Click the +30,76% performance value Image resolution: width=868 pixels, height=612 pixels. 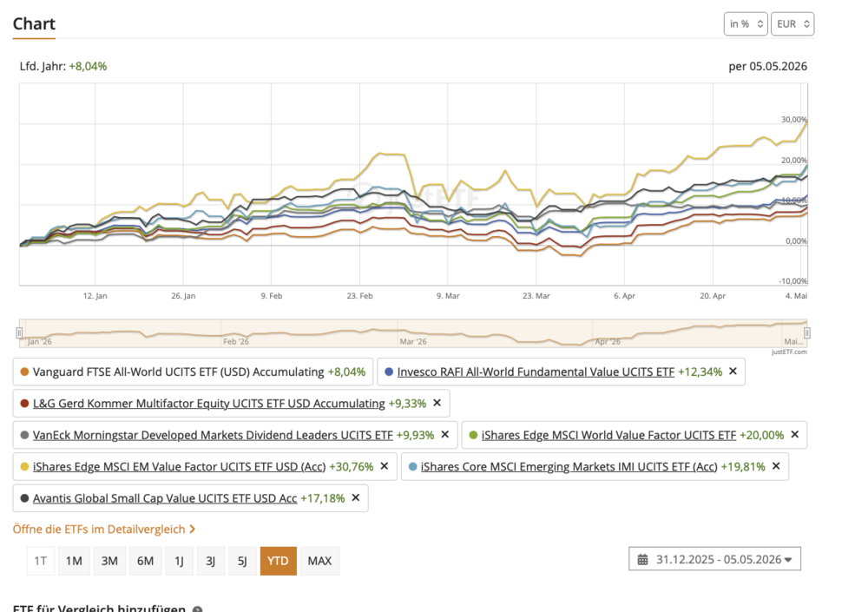click(352, 467)
